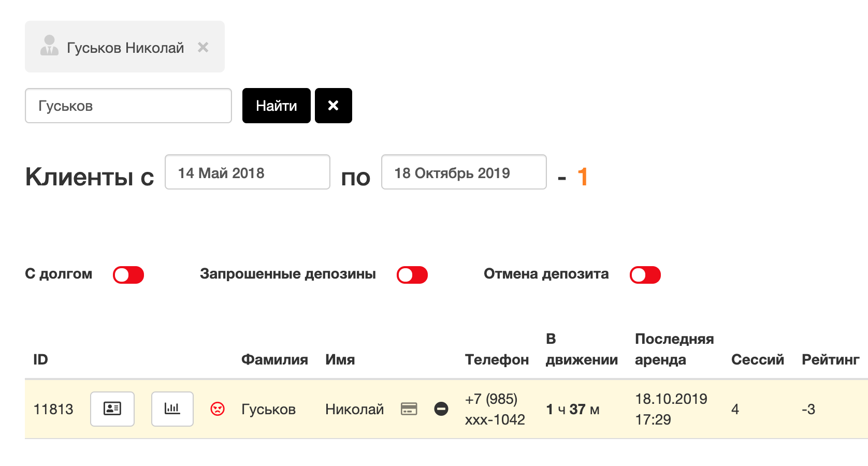
Task: Enable the Запрошенные депозины switch
Action: (412, 275)
